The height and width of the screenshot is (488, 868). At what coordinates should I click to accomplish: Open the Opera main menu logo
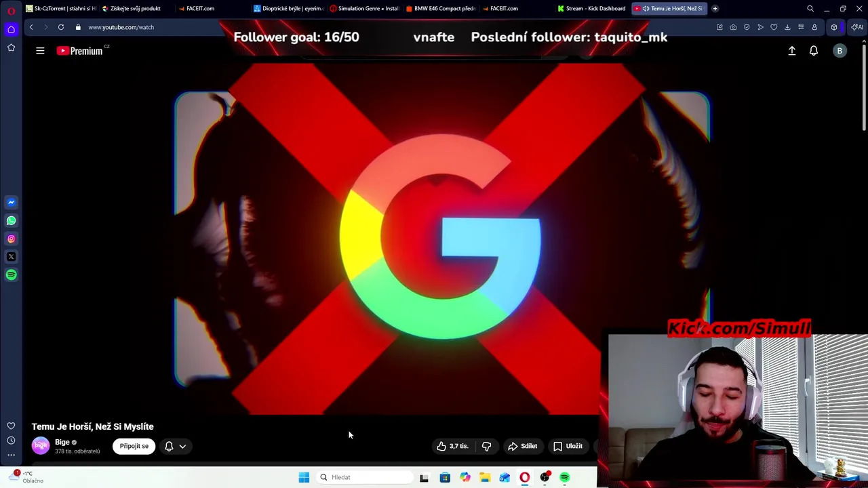(x=11, y=10)
